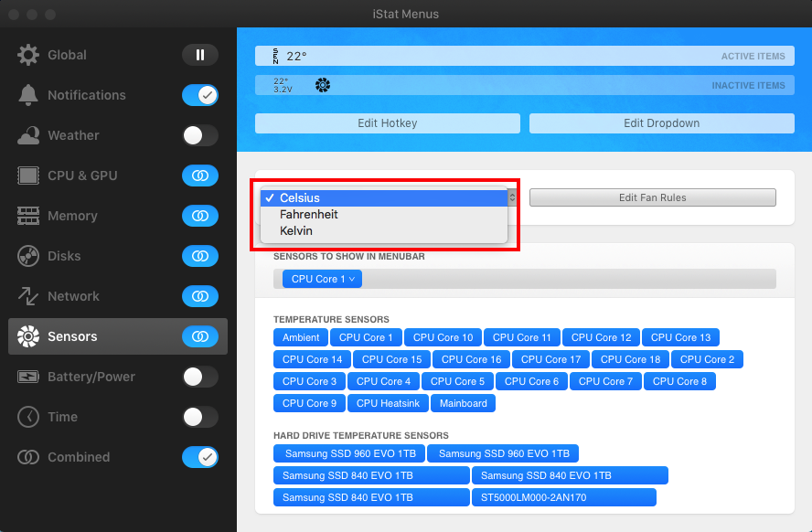812x532 pixels.
Task: Click the Battery/Power icon
Action: click(28, 377)
